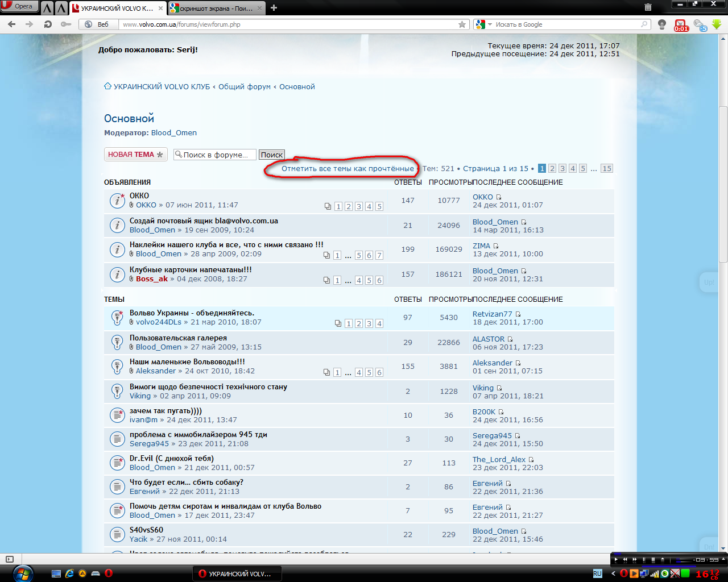This screenshot has width=728, height=582.
Task: Switch to the скриншот экрана tab
Action: coord(216,9)
